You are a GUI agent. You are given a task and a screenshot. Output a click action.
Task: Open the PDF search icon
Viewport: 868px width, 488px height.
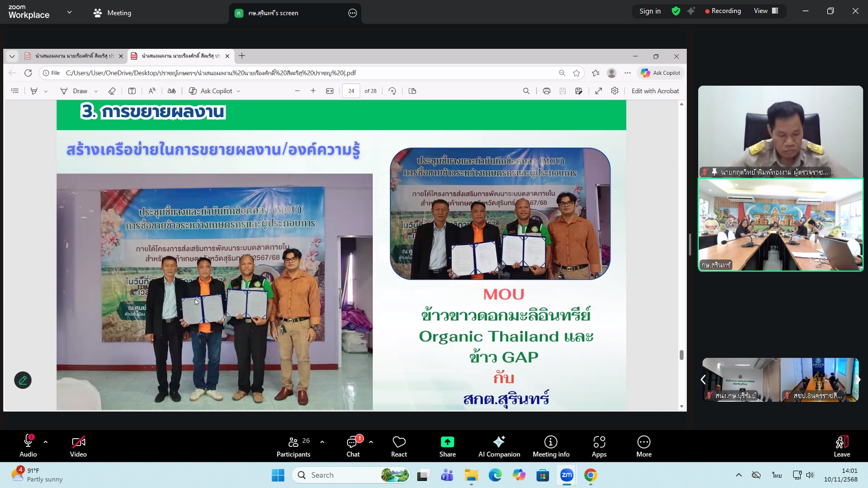click(526, 91)
